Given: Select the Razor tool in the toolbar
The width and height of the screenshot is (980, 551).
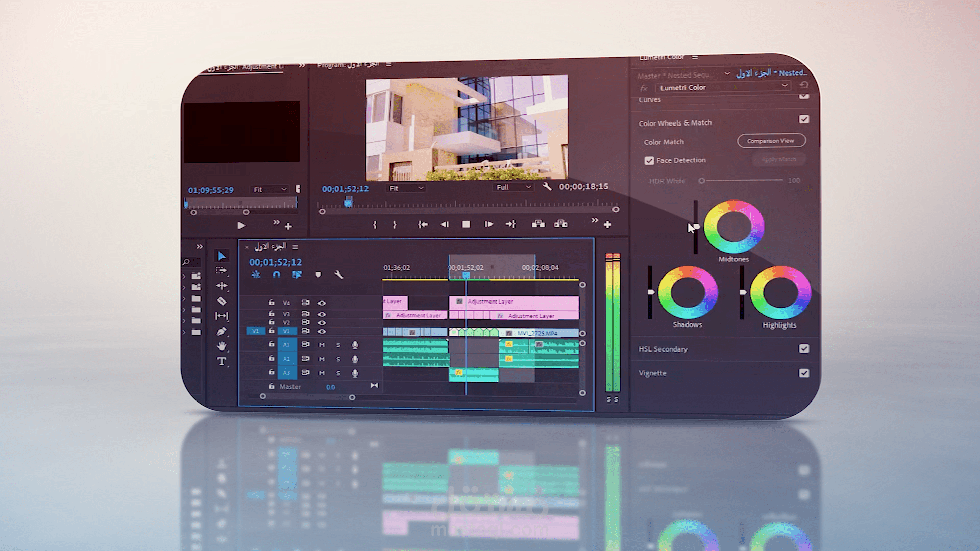Looking at the screenshot, I should pos(222,301).
